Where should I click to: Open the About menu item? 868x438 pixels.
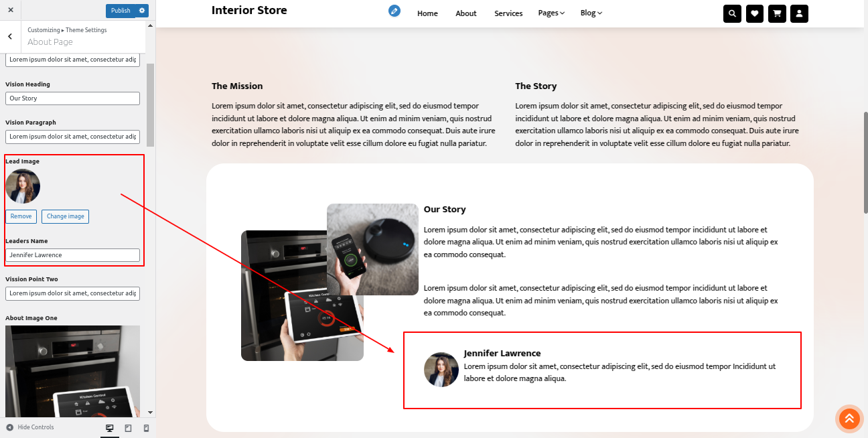point(465,13)
